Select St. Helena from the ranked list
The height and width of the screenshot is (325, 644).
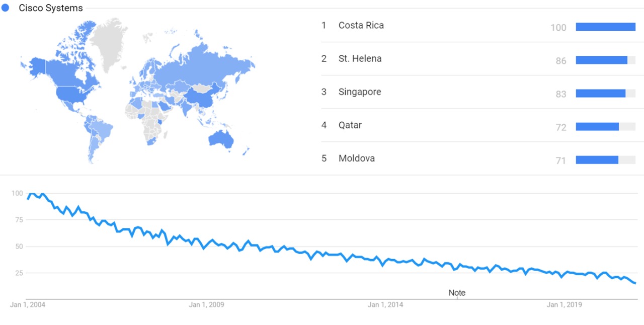click(360, 58)
